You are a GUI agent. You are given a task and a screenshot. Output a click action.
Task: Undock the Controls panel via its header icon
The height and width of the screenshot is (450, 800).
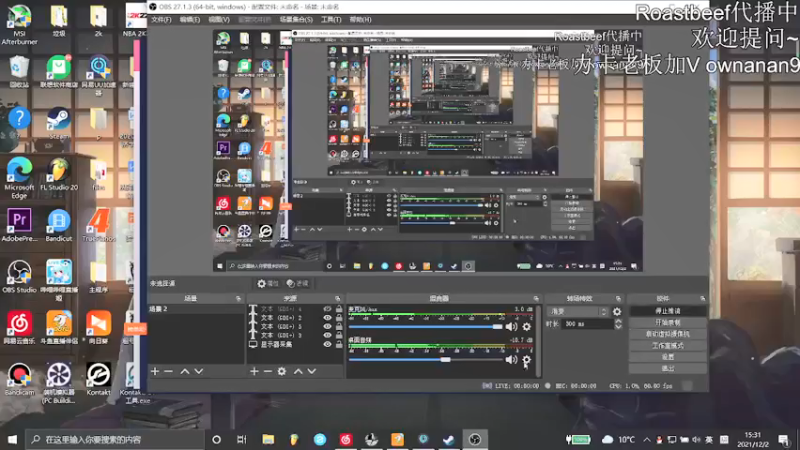pyautogui.click(x=703, y=298)
